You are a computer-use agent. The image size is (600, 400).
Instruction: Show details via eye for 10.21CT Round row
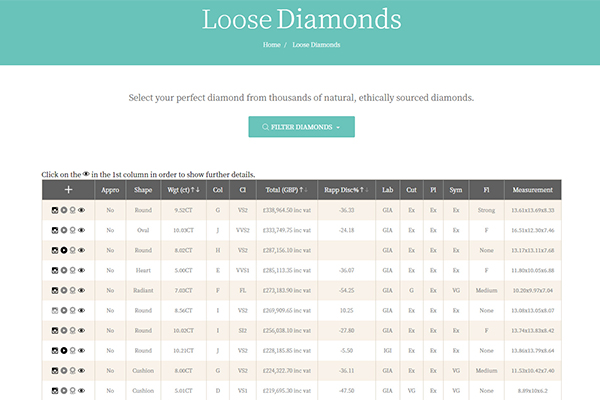pos(82,351)
